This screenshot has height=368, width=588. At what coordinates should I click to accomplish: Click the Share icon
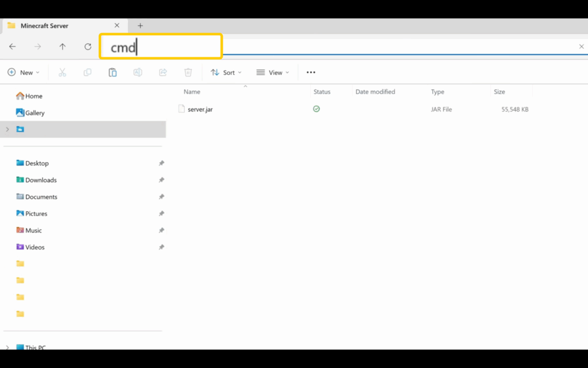pos(163,72)
